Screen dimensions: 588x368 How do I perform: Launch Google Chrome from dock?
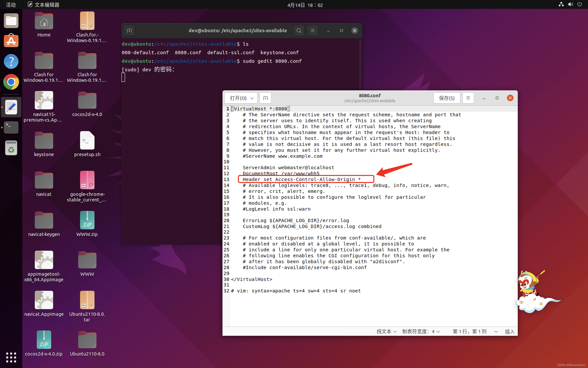click(x=11, y=82)
